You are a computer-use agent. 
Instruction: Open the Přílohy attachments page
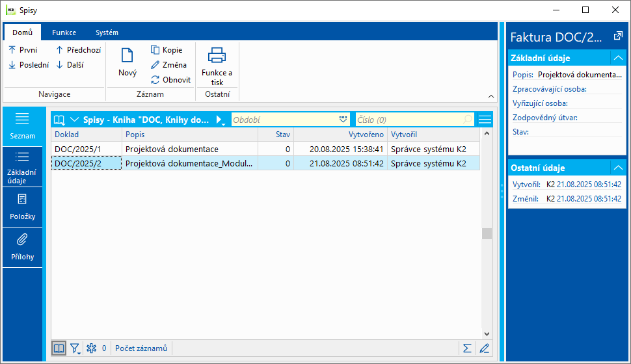click(x=22, y=248)
